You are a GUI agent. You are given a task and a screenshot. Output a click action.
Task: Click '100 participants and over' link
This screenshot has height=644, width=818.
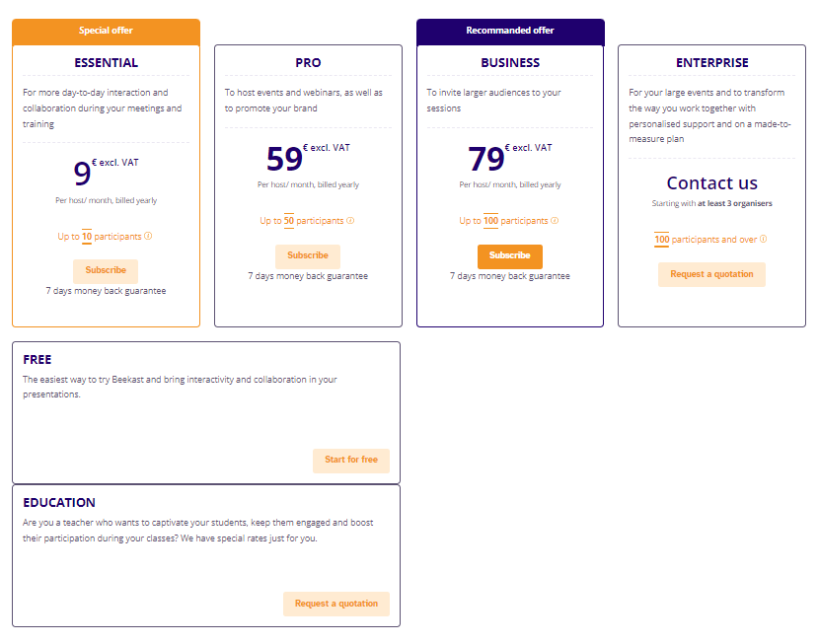(x=706, y=240)
